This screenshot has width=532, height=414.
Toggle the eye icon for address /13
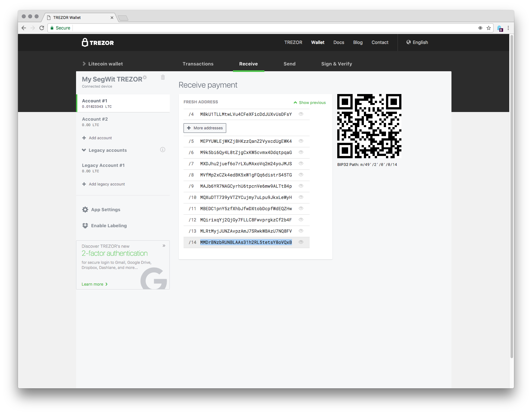pyautogui.click(x=301, y=231)
